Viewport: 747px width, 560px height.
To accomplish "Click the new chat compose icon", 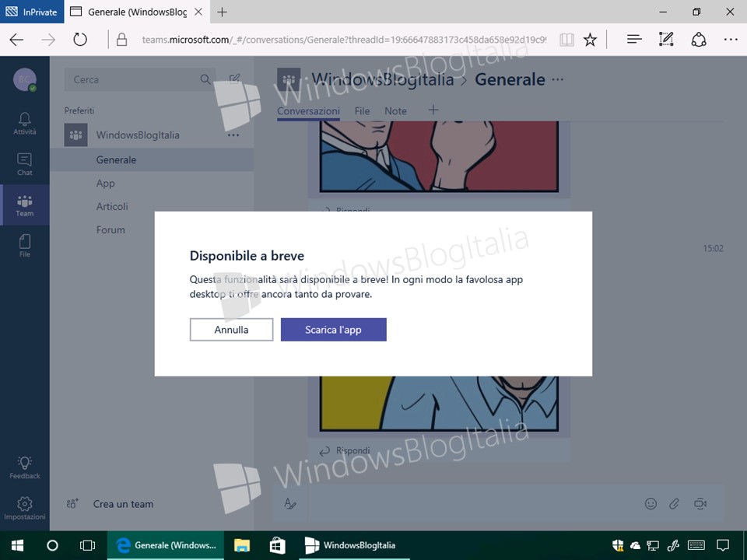I will click(x=234, y=79).
